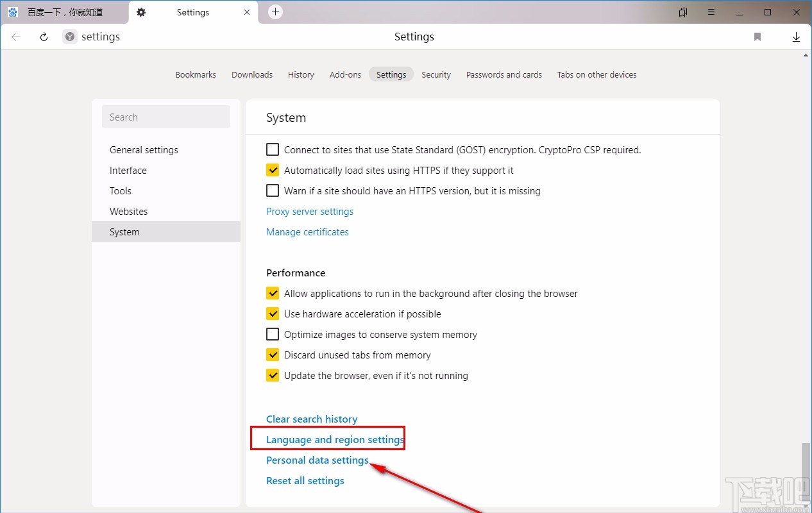Open downloads via the down-arrow toolbar icon
812x513 pixels.
pos(796,37)
